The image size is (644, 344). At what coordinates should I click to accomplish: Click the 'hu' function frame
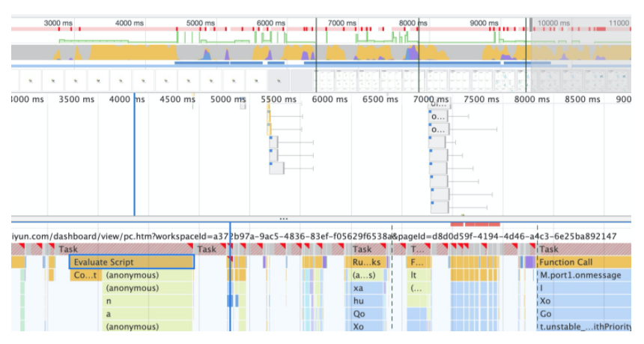(x=367, y=301)
